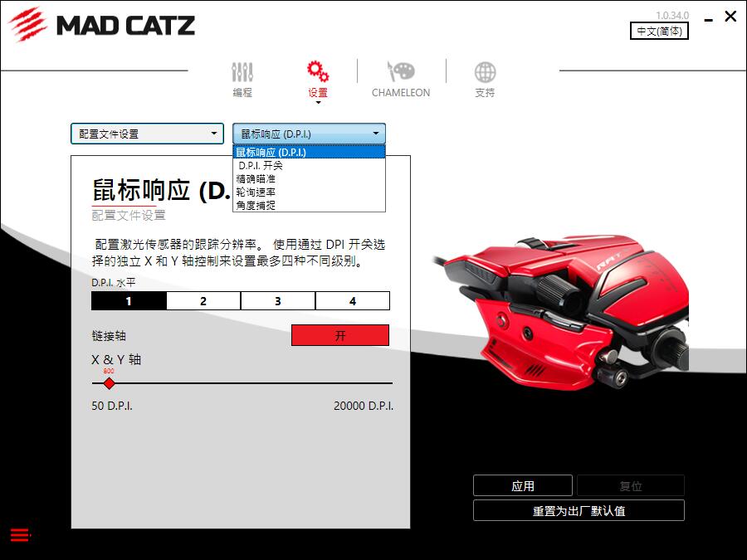Click the MAD CATZ wordmark in the header

pos(124,26)
